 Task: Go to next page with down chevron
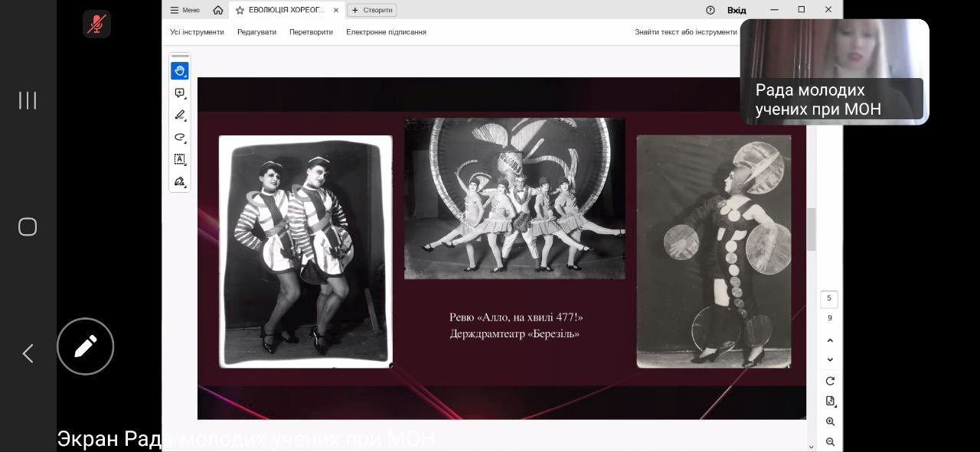click(x=830, y=360)
